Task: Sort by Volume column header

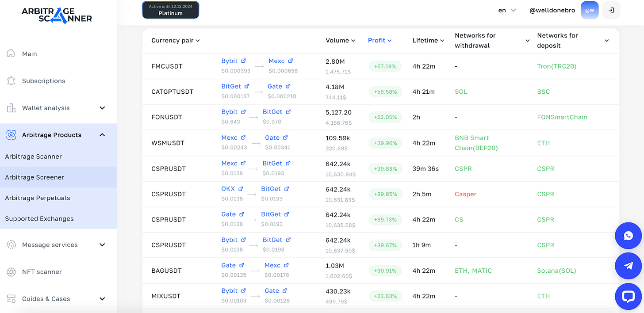Action: [x=341, y=40]
